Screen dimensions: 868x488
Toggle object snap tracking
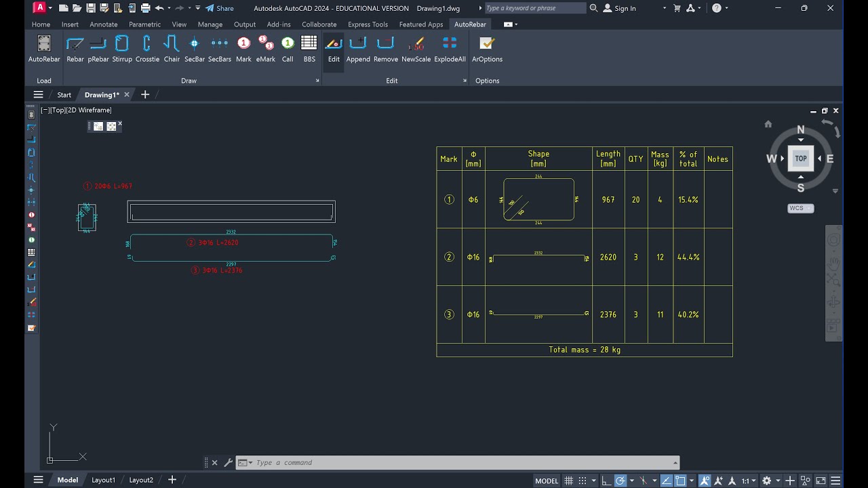click(x=666, y=481)
